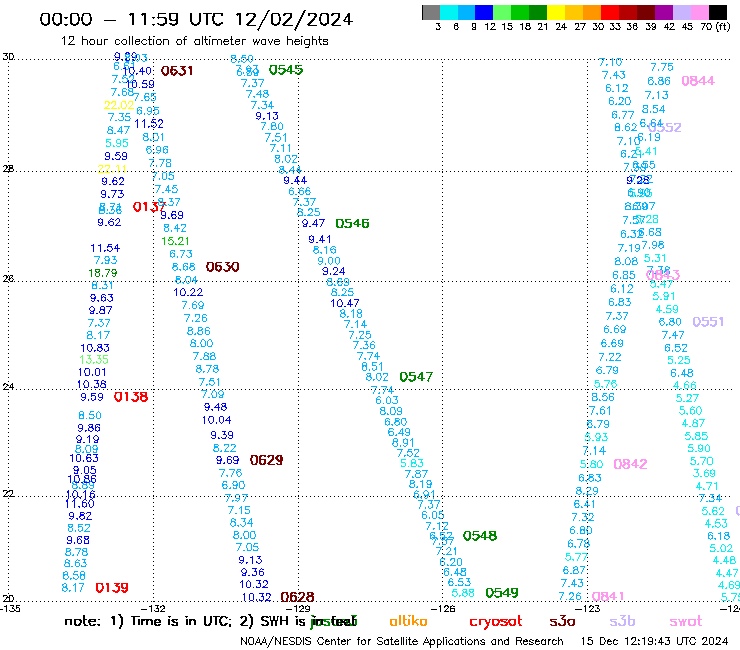Click the wave height value '9.24'

[334, 271]
